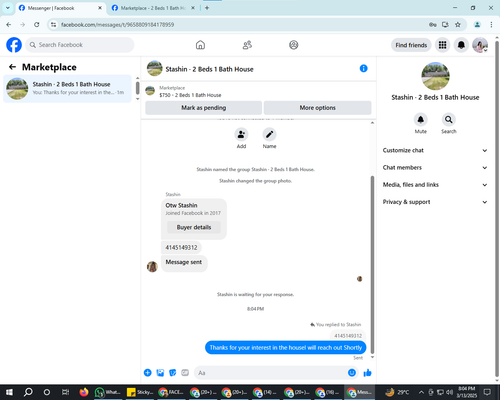Expand Customize chat section
The image size is (500, 400).
click(435, 150)
